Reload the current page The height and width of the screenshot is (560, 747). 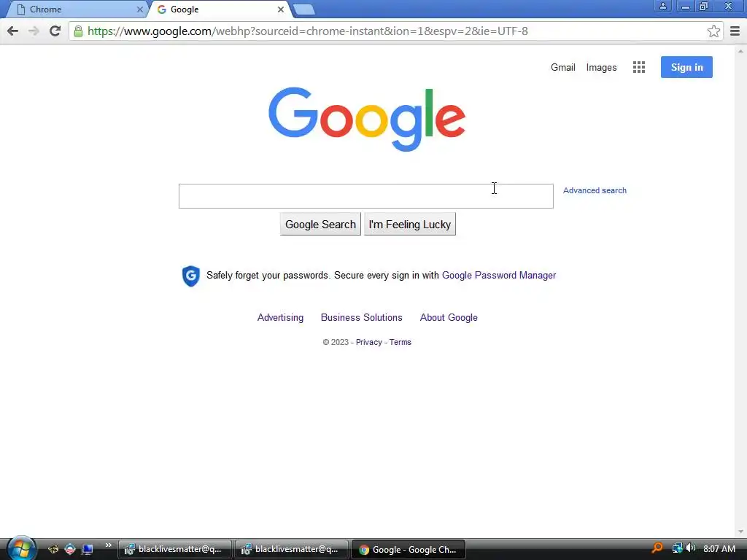(x=55, y=31)
